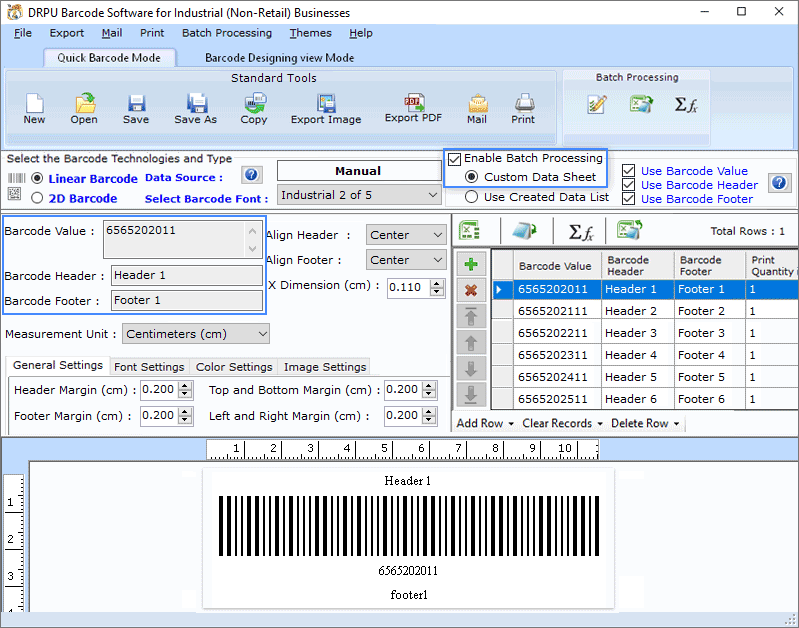Screen dimensions: 799x628
Task: Click the Export PDF toolbar icon
Action: click(414, 102)
